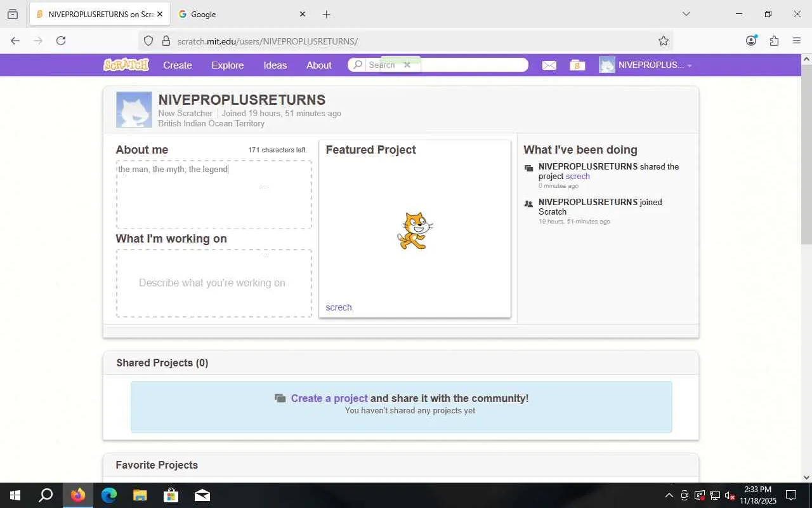The image size is (812, 508).
Task: Go back with the Firefox back arrow
Action: (15, 41)
